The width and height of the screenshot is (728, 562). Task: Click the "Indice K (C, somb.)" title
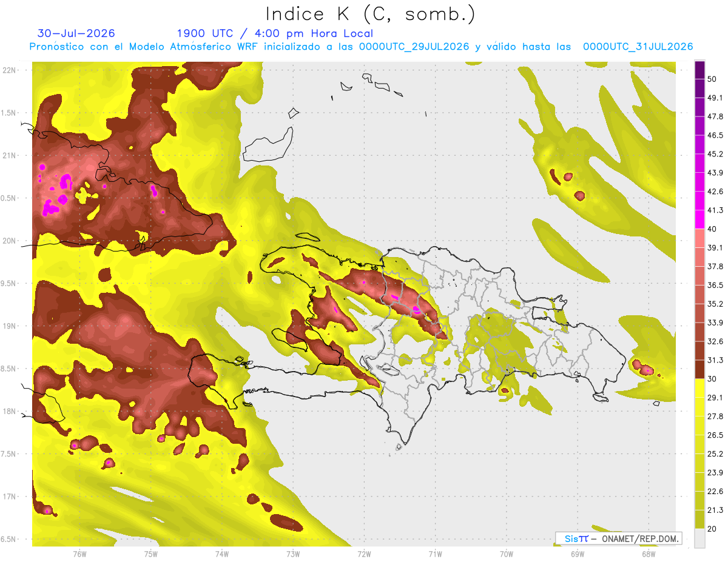click(371, 14)
